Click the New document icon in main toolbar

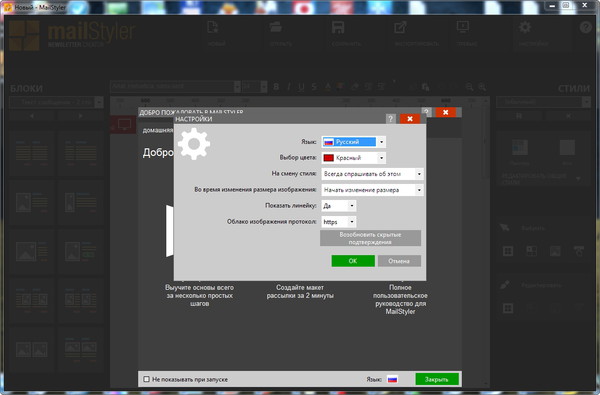click(212, 28)
